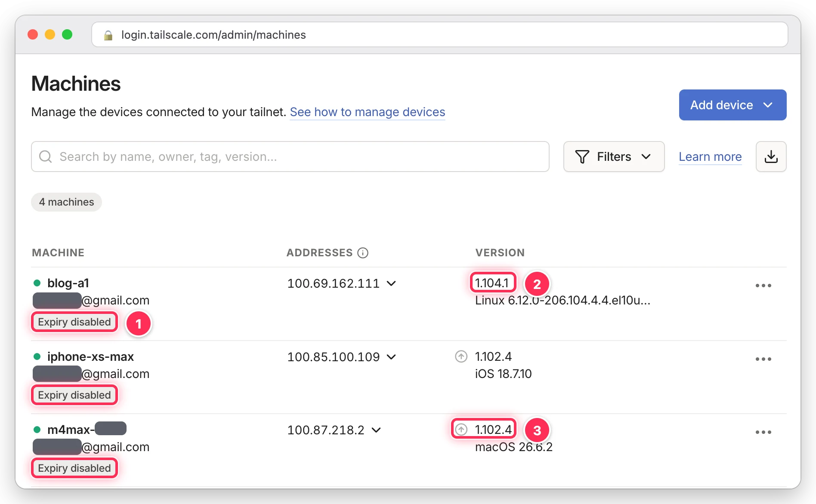Click the download/export machines icon
Image resolution: width=816 pixels, height=504 pixels.
[771, 157]
